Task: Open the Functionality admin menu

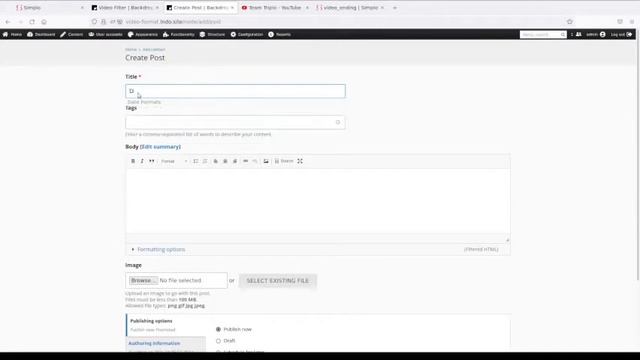Action: point(178,35)
